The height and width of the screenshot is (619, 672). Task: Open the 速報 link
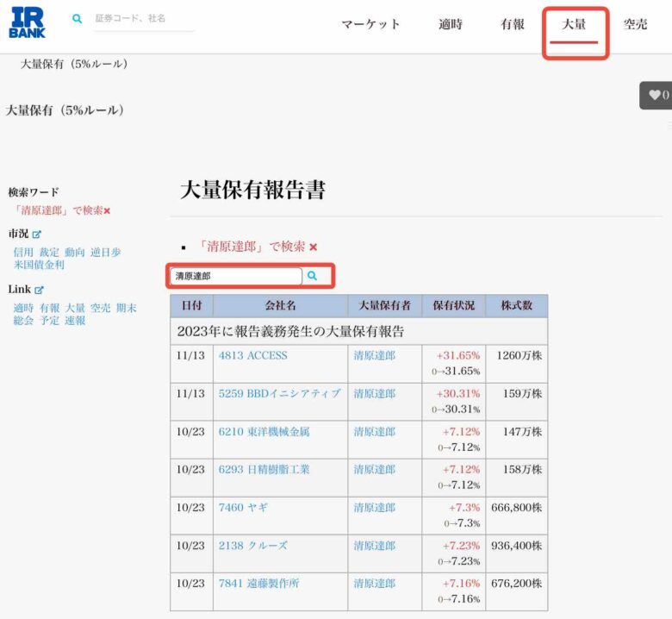click(x=75, y=321)
